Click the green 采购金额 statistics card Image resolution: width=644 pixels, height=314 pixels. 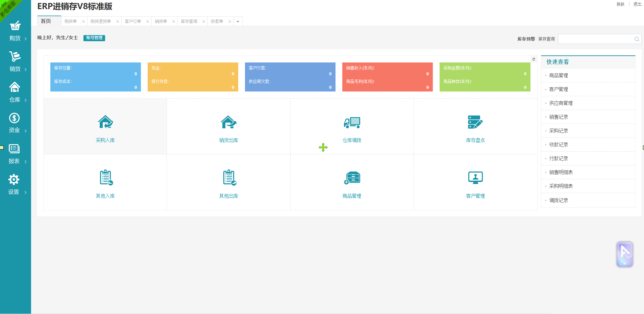click(x=485, y=77)
